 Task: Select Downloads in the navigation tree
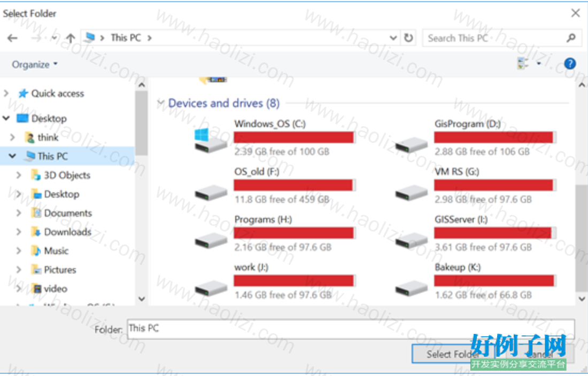point(67,232)
